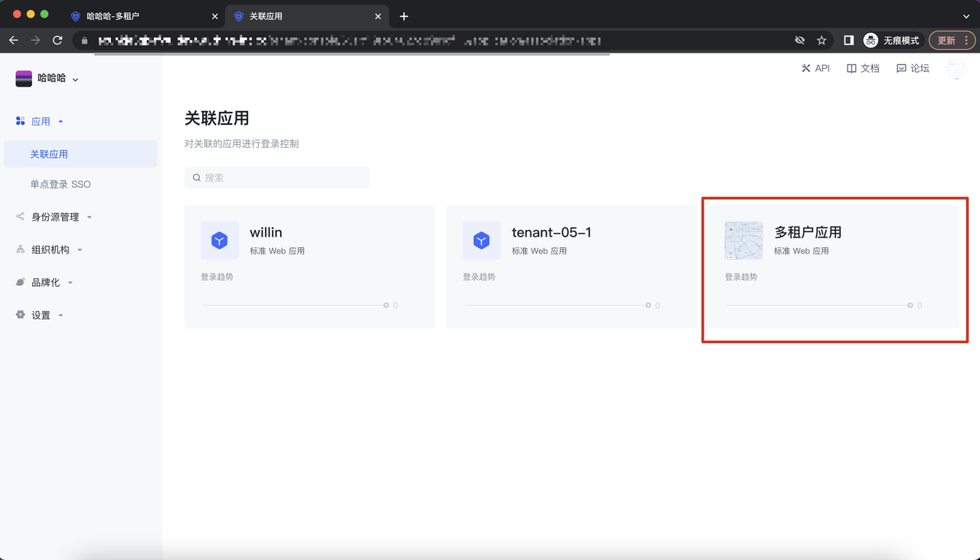The width and height of the screenshot is (980, 560).
Task: Open the 哈哈哈 tenant switcher dropdown
Action: point(47,78)
